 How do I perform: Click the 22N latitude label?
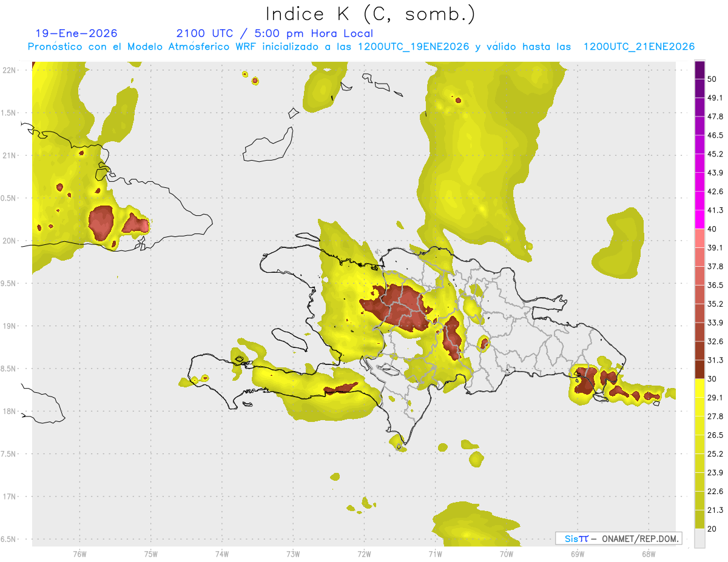(9, 70)
